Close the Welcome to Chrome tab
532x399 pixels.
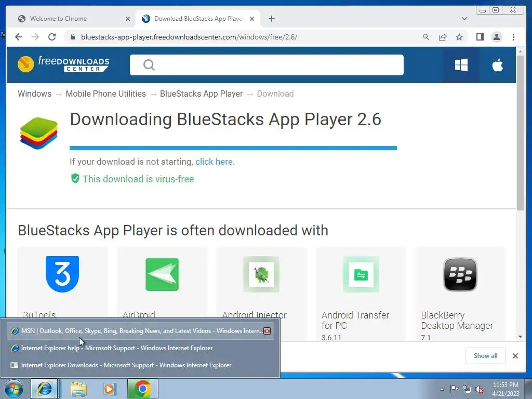point(128,19)
